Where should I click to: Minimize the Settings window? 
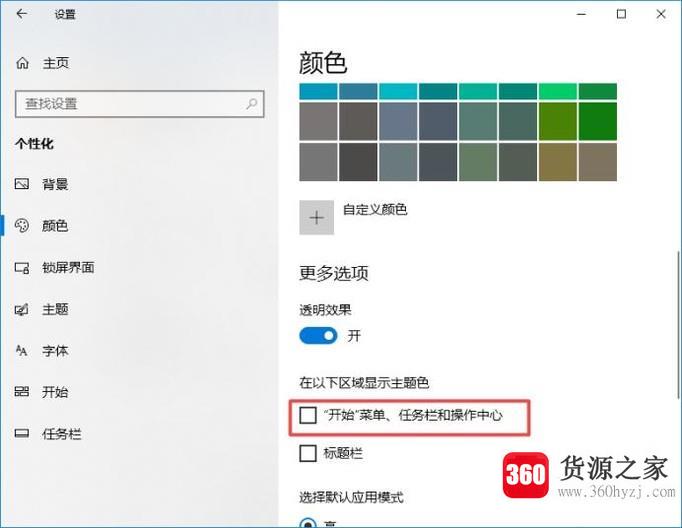(582, 14)
